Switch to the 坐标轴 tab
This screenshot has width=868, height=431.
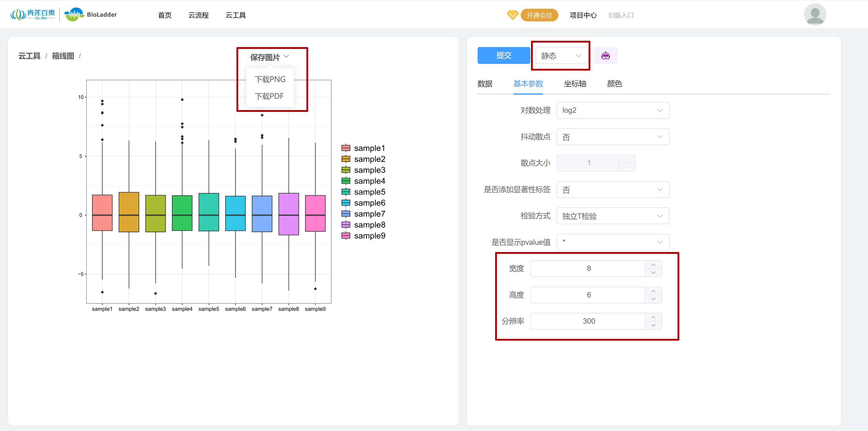[x=575, y=83]
